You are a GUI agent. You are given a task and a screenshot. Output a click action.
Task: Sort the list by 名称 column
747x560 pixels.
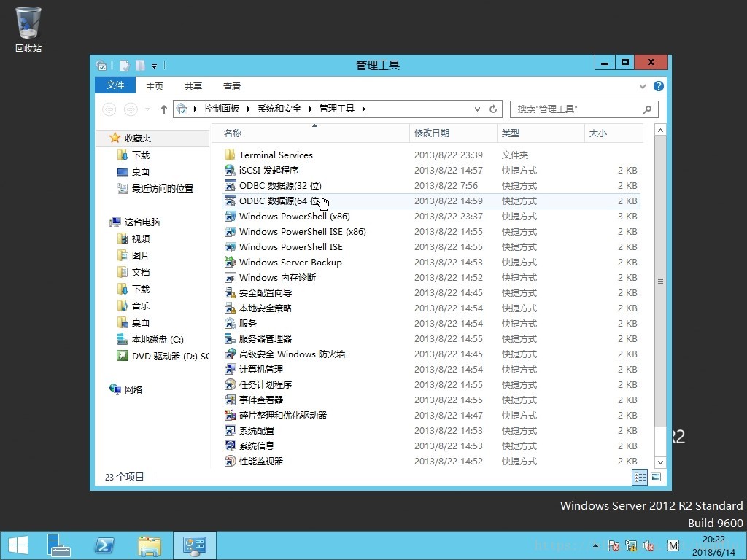pyautogui.click(x=310, y=133)
